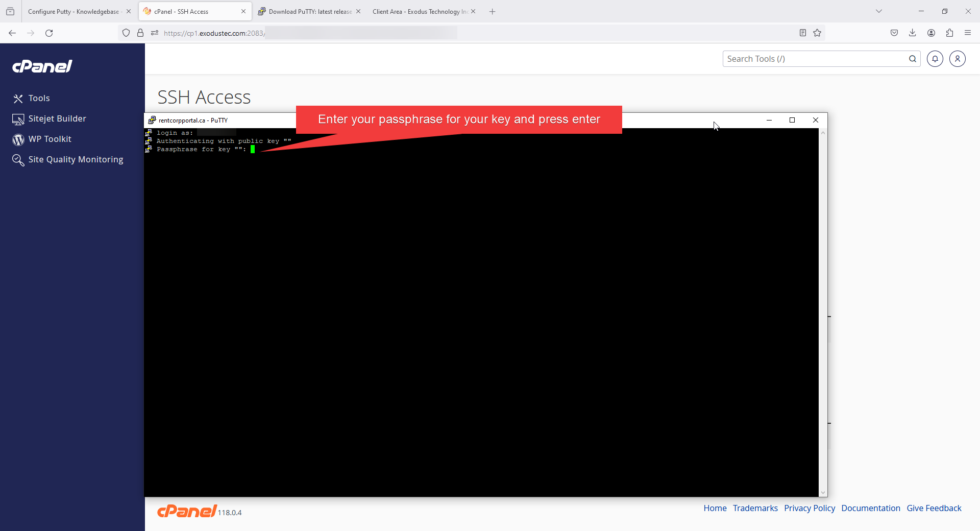
Task: Click the site security padlock icon
Action: pyautogui.click(x=140, y=33)
